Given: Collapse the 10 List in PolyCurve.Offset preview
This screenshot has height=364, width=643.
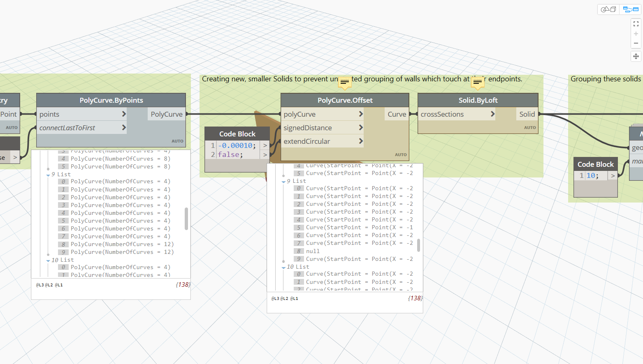Looking at the screenshot, I should click(283, 267).
